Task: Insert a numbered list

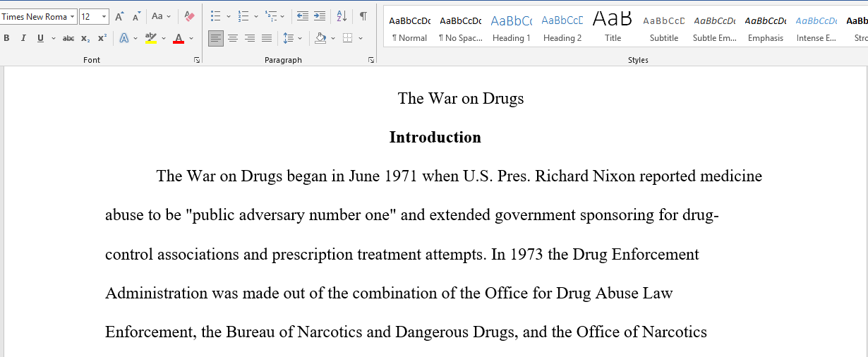Action: point(243,16)
